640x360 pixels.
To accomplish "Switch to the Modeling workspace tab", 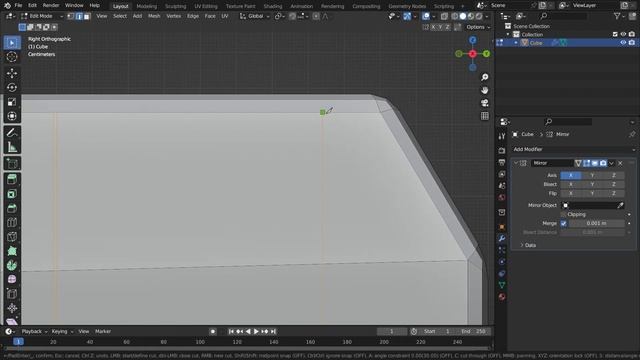I will pos(147,6).
